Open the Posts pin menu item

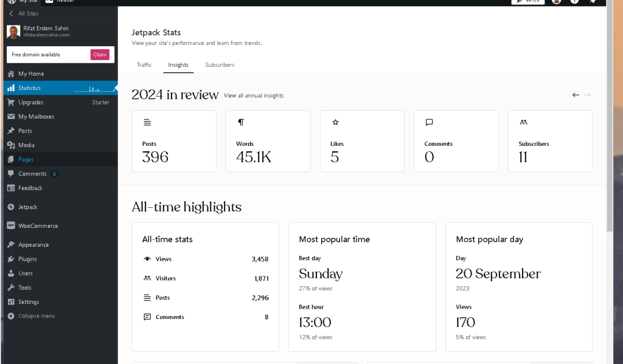60,131
